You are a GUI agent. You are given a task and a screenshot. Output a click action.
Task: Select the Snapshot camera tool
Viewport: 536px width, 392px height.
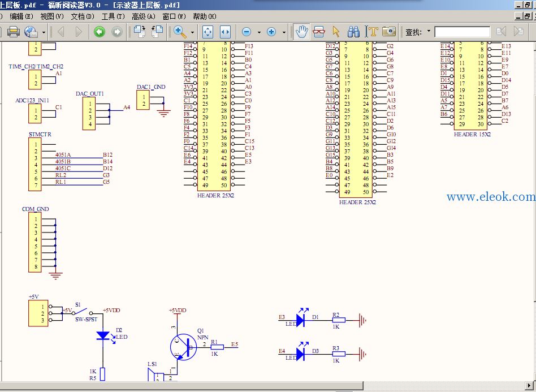tap(389, 32)
